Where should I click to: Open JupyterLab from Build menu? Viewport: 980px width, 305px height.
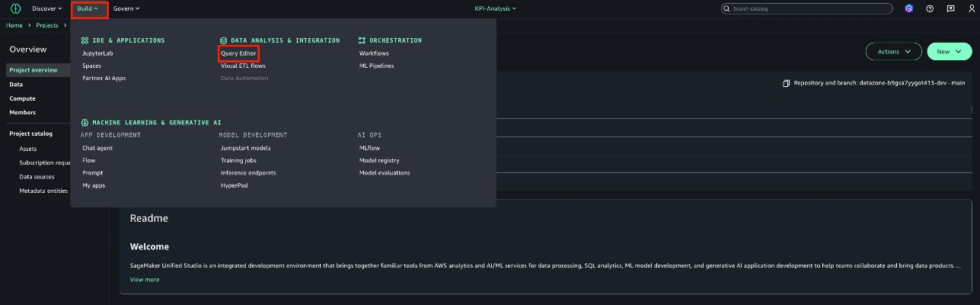click(97, 53)
